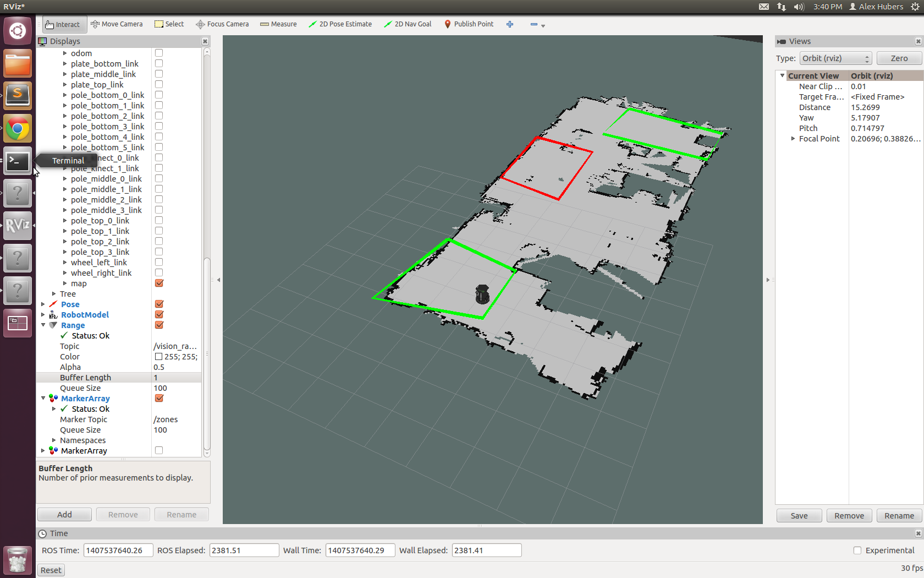Click the Zero button in Views panel
The width and height of the screenshot is (924, 578).
tap(899, 58)
